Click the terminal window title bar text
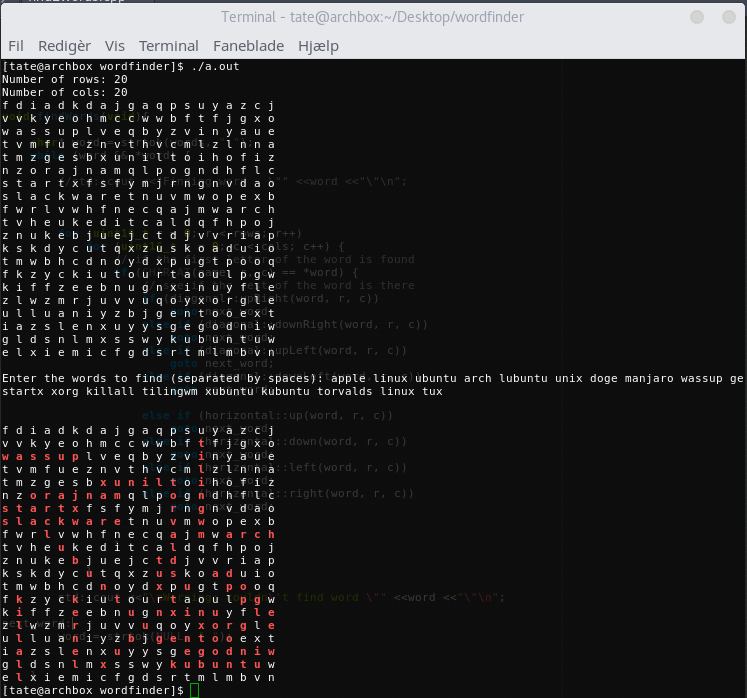The image size is (747, 698). [x=373, y=17]
